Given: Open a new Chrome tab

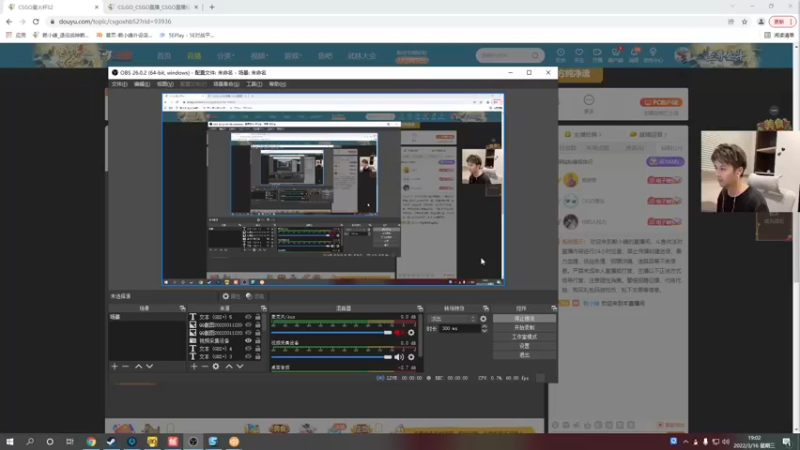Looking at the screenshot, I should [212, 7].
